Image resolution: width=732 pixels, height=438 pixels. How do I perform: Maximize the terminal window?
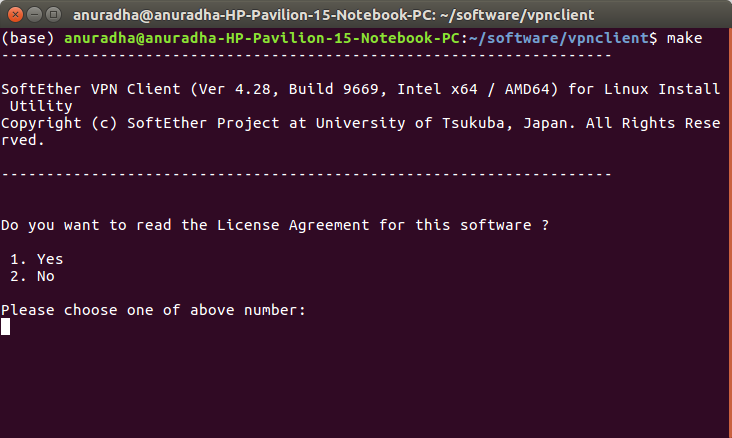point(54,14)
